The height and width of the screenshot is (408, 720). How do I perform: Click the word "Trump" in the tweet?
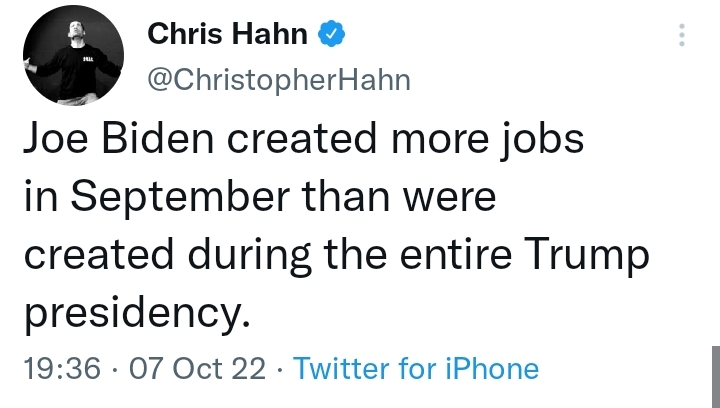pyautogui.click(x=586, y=255)
